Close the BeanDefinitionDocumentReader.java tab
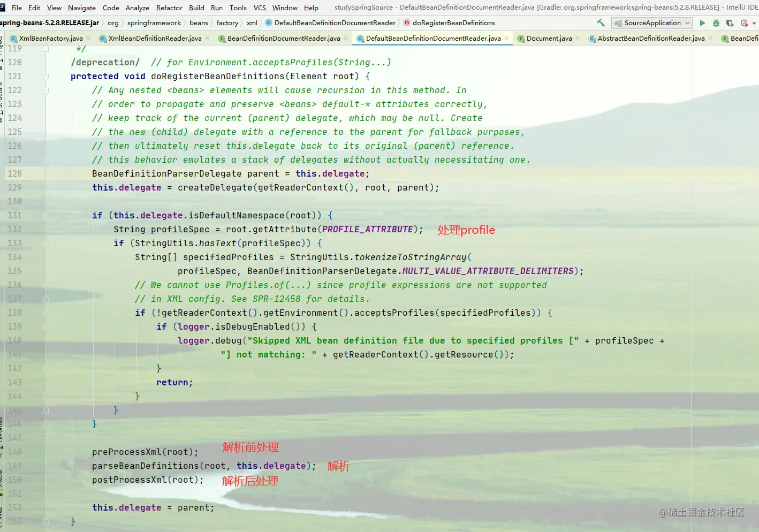Screen dimensions: 759x532 point(346,39)
